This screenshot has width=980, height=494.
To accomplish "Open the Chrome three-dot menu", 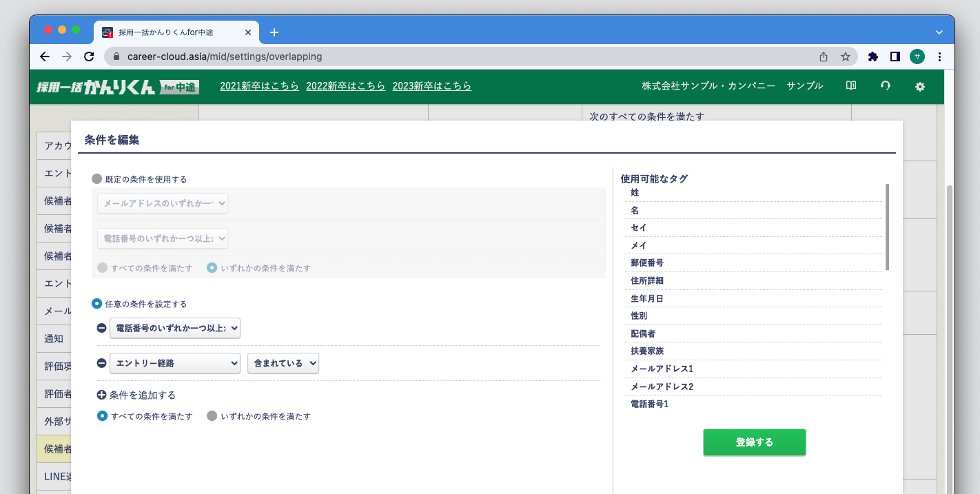I will pyautogui.click(x=939, y=56).
